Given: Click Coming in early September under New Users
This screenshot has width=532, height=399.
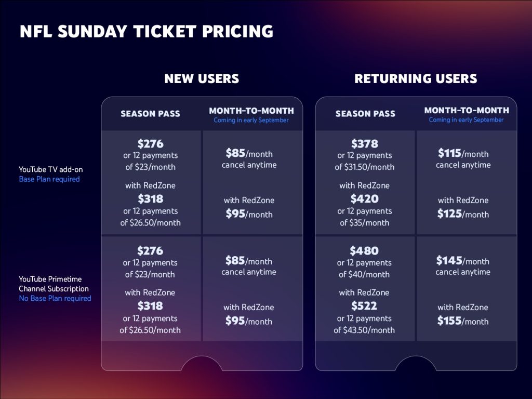Looking at the screenshot, I should point(251,120).
